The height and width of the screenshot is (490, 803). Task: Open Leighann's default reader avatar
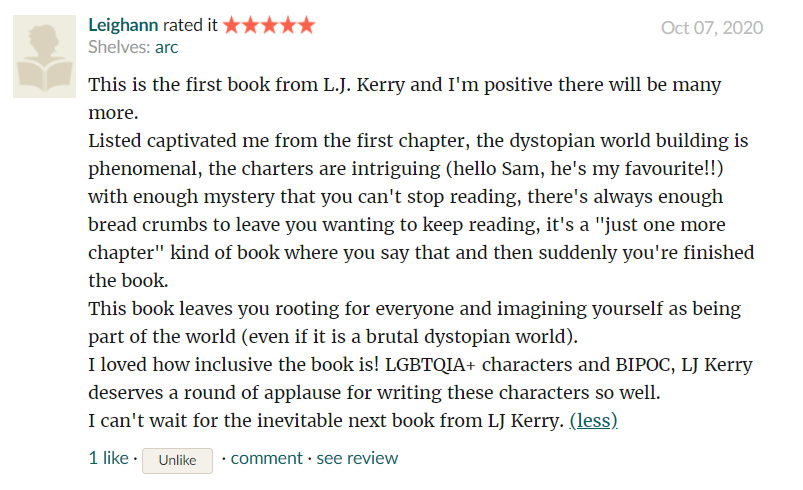[45, 56]
